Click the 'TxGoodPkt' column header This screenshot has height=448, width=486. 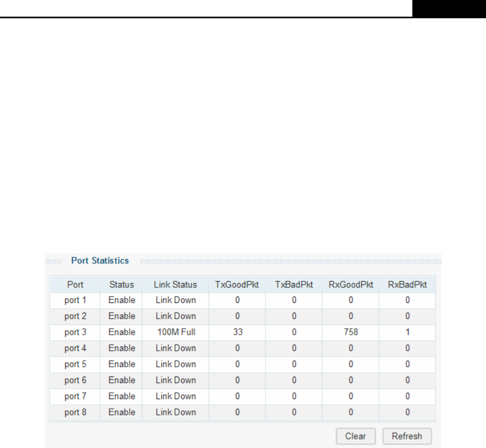click(x=238, y=285)
